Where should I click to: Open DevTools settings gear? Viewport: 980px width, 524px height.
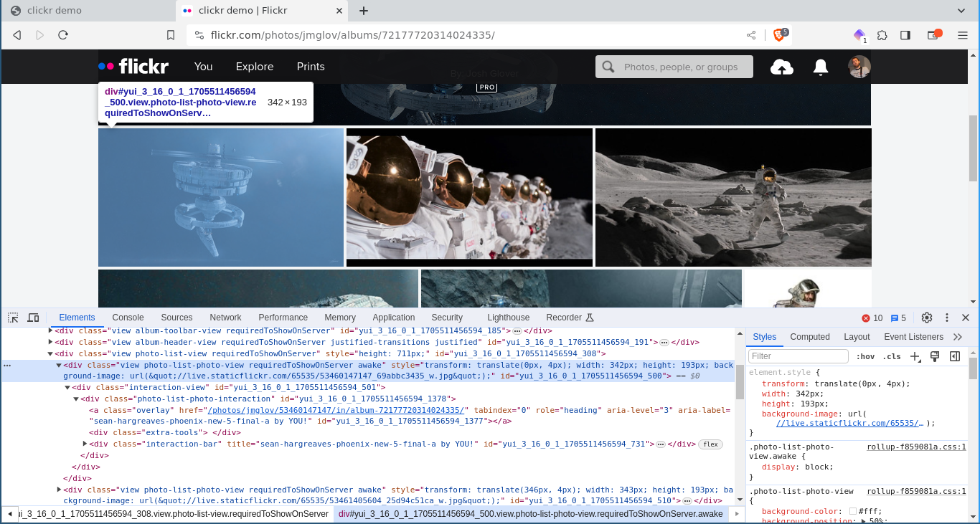click(927, 318)
